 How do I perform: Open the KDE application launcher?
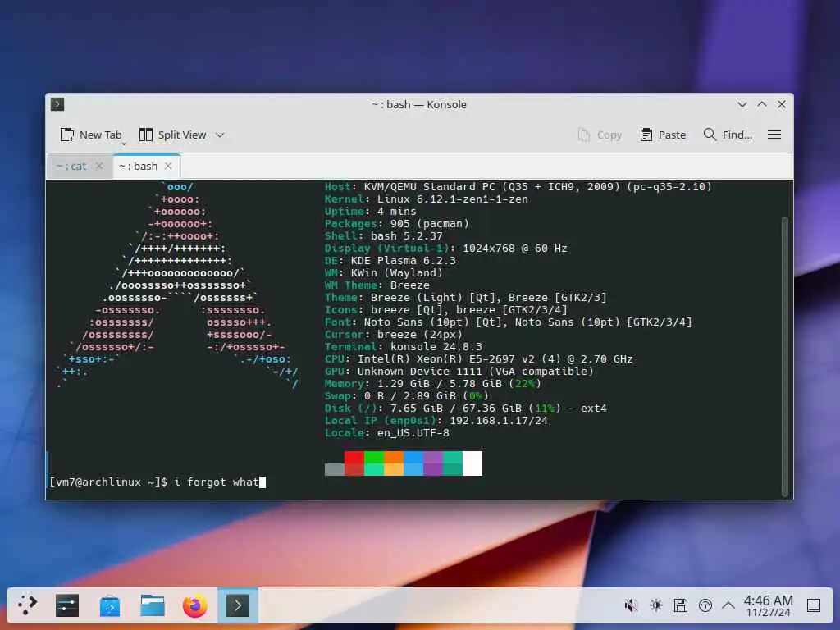click(27, 605)
